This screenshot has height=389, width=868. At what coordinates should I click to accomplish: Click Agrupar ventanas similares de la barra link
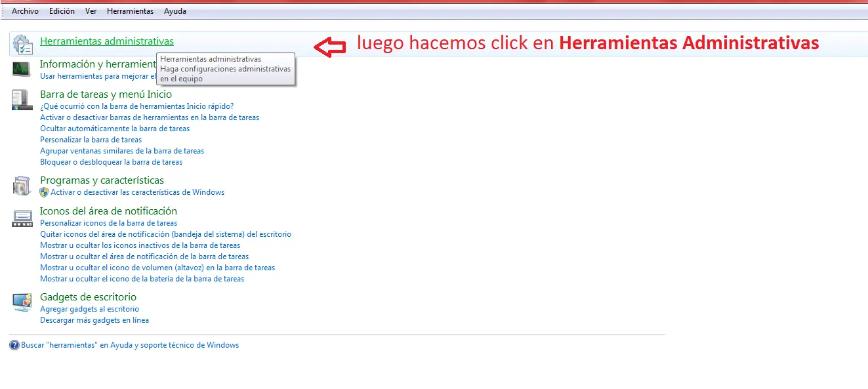coord(122,151)
